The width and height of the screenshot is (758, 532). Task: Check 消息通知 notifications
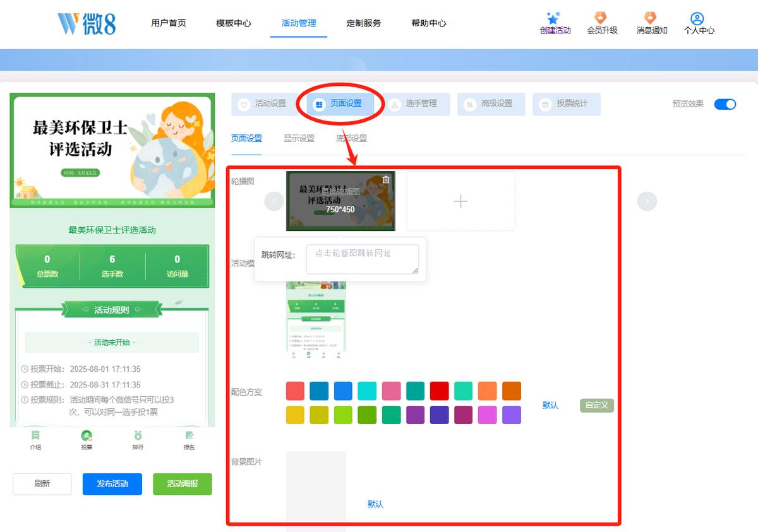point(651,23)
